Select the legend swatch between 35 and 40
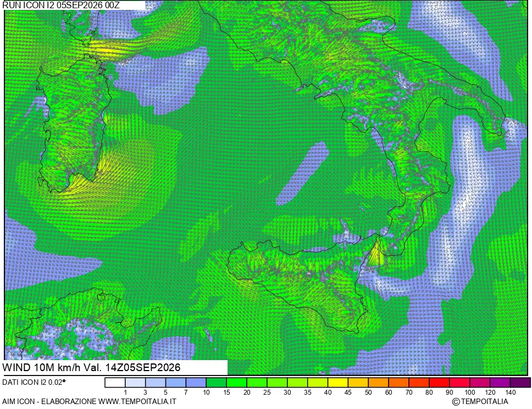Image resolution: width=532 pixels, height=409 pixels. click(x=318, y=383)
